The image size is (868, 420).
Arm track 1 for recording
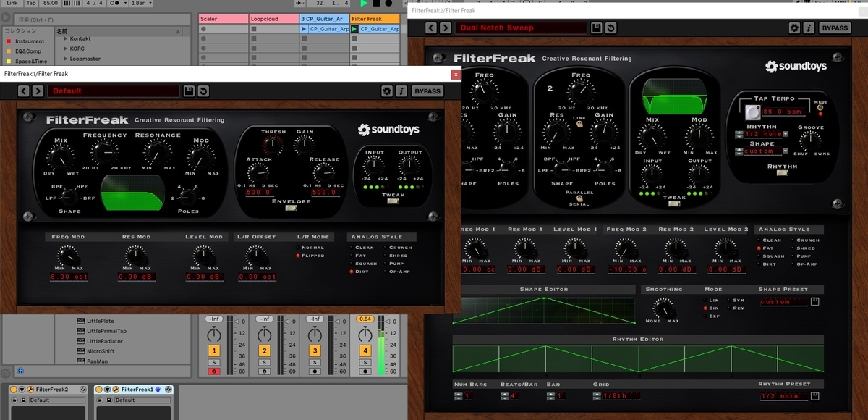[213, 371]
